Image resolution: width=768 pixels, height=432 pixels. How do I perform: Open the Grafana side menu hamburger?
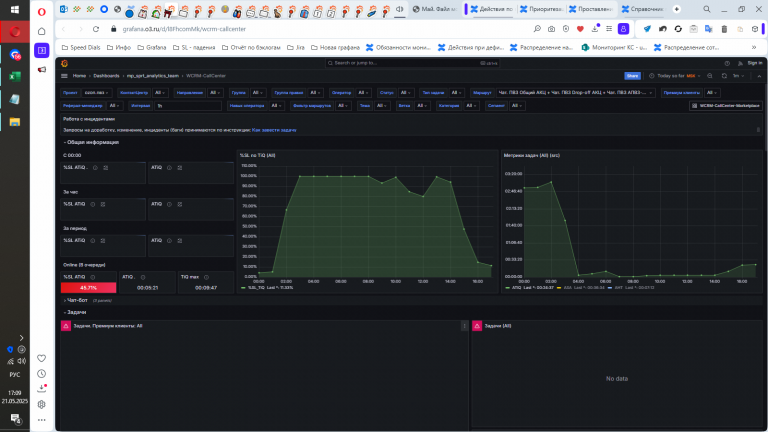pyautogui.click(x=64, y=76)
